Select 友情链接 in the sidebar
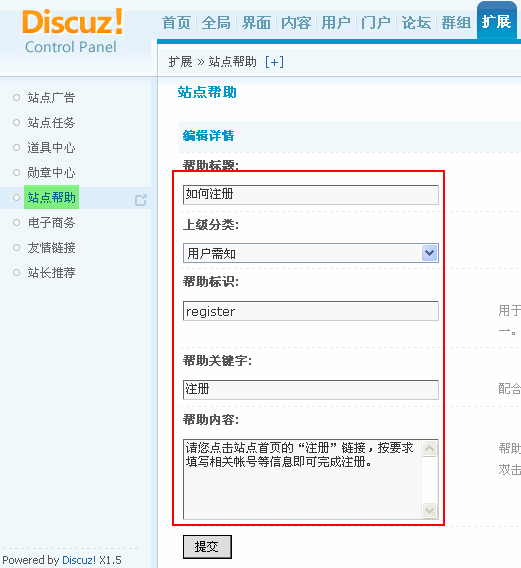 (x=51, y=248)
